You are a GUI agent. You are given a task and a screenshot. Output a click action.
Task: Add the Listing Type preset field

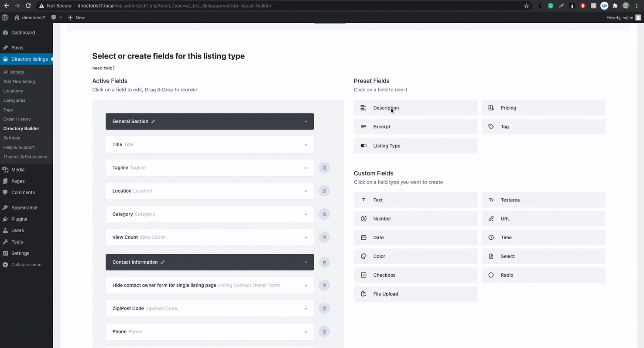click(415, 146)
